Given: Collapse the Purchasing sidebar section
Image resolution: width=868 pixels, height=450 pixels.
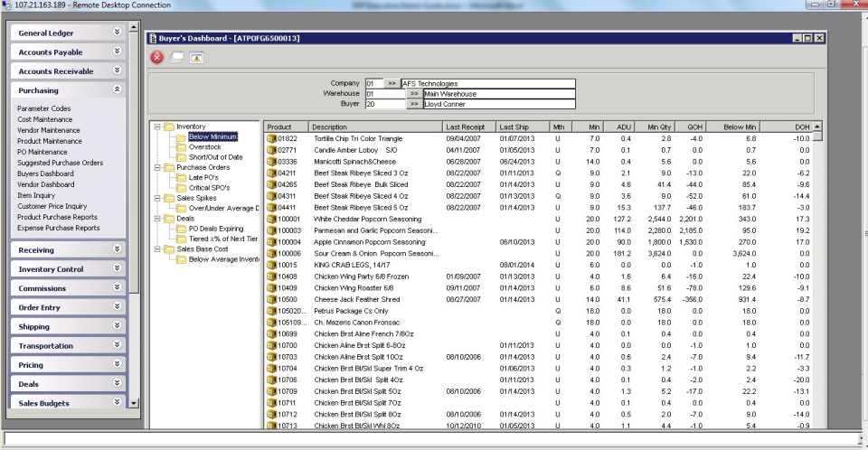Looking at the screenshot, I should coord(117,90).
